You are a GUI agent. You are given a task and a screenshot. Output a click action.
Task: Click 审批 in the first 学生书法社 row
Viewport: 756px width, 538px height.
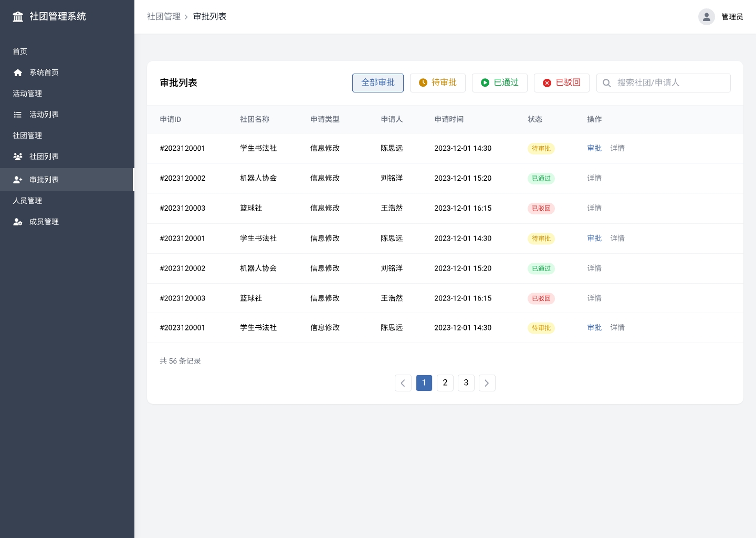594,148
